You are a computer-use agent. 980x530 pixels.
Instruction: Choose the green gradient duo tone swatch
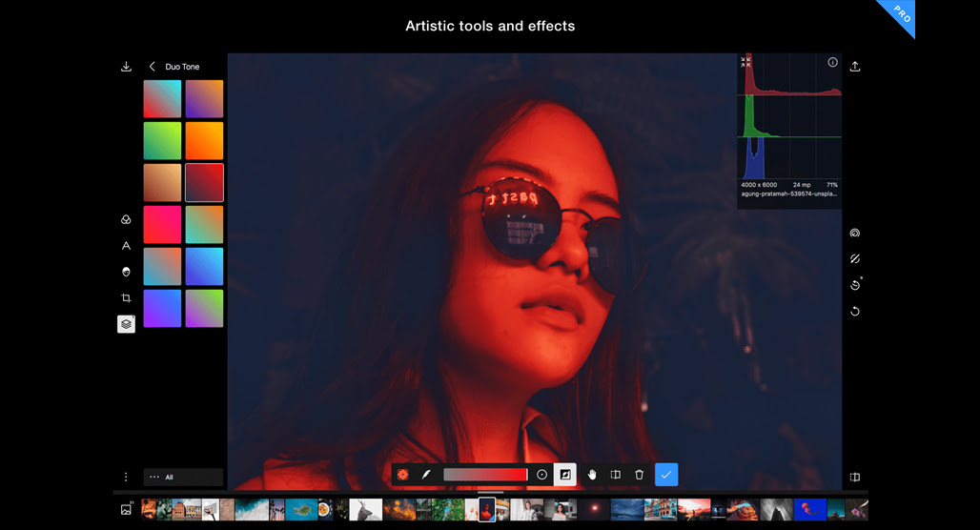pyautogui.click(x=162, y=141)
